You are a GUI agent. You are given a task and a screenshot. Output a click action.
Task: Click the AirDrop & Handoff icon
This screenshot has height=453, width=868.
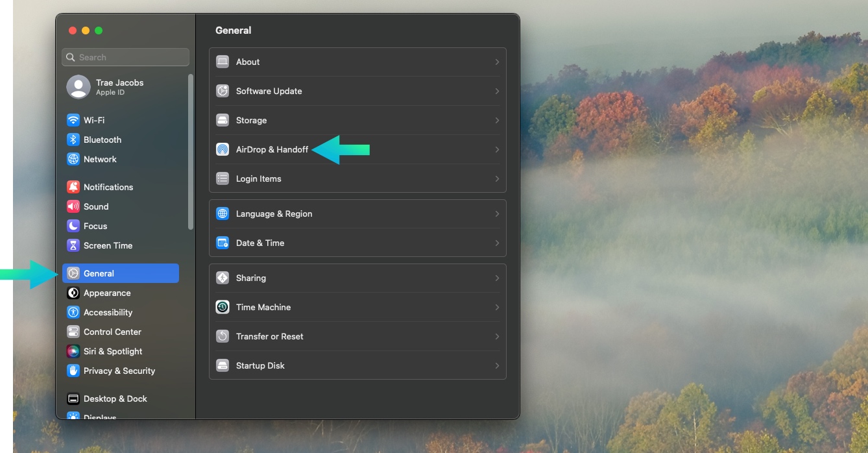[223, 149]
